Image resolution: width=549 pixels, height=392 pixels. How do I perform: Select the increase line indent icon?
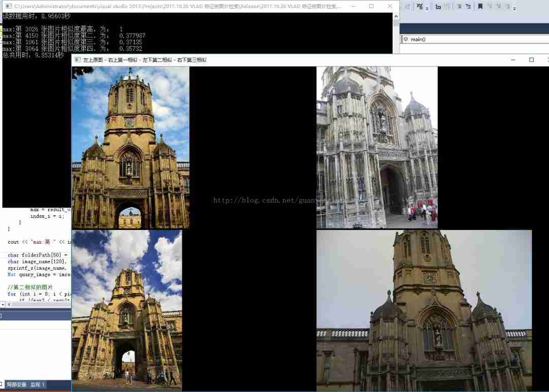pyautogui.click(x=468, y=7)
